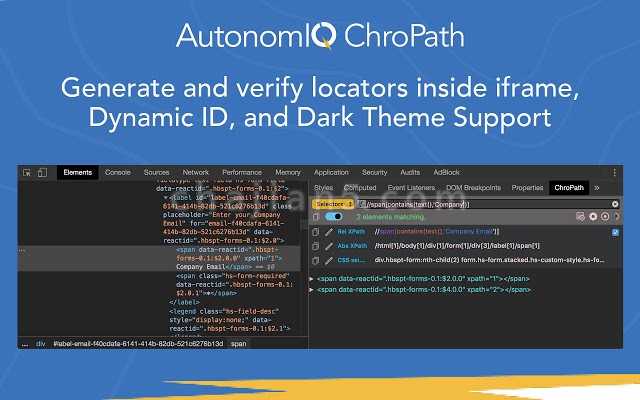Click the ChroPath record icon beside the gear

click(605, 217)
